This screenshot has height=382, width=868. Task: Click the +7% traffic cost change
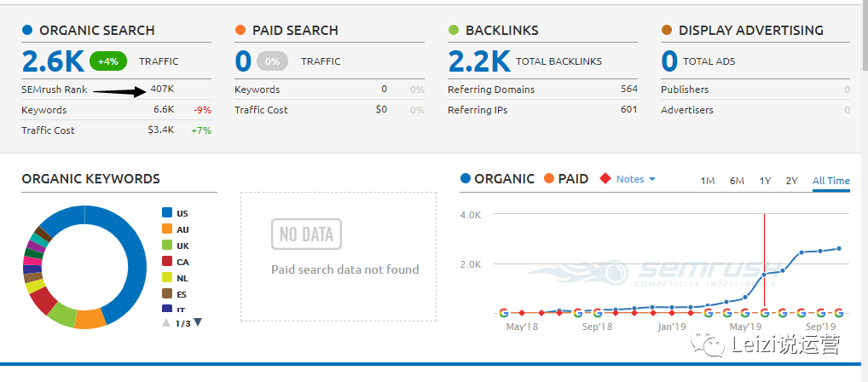201,130
